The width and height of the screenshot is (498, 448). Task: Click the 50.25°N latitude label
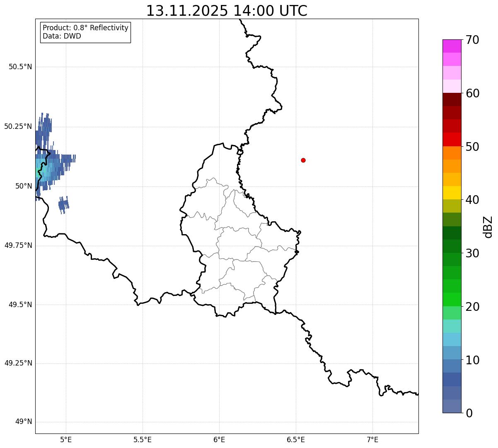click(x=18, y=126)
